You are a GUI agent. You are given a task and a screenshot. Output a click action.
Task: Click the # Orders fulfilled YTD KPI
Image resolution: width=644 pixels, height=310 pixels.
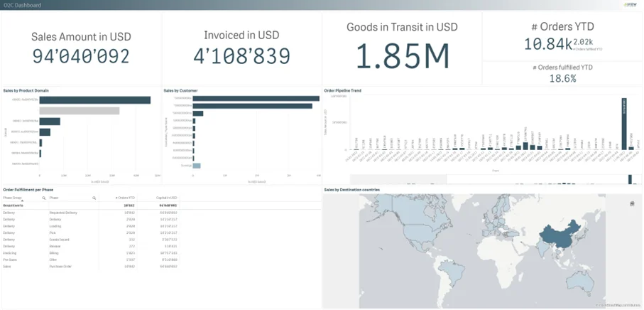tap(564, 73)
